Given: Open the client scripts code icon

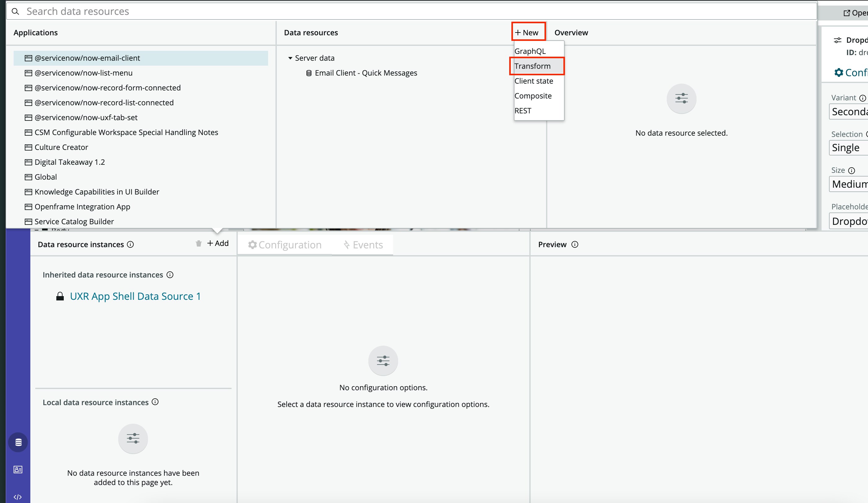Looking at the screenshot, I should (x=18, y=497).
